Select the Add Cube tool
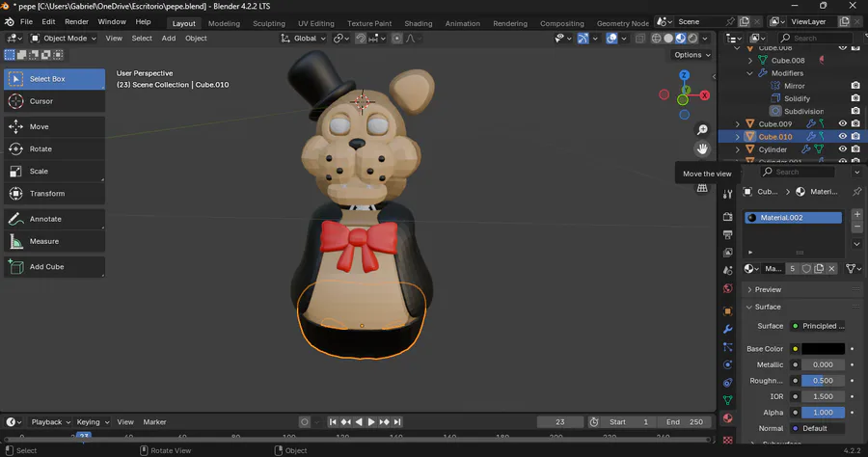The width and height of the screenshot is (868, 457). 54,267
